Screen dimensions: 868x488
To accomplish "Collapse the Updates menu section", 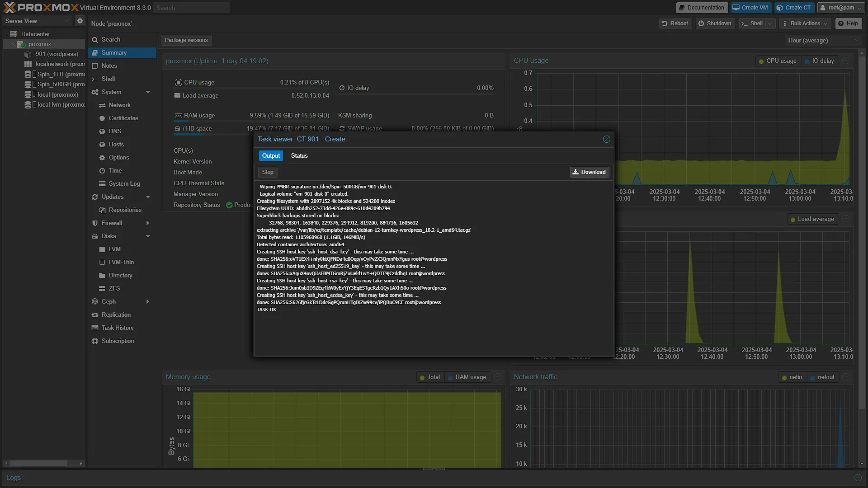I will pyautogui.click(x=148, y=197).
